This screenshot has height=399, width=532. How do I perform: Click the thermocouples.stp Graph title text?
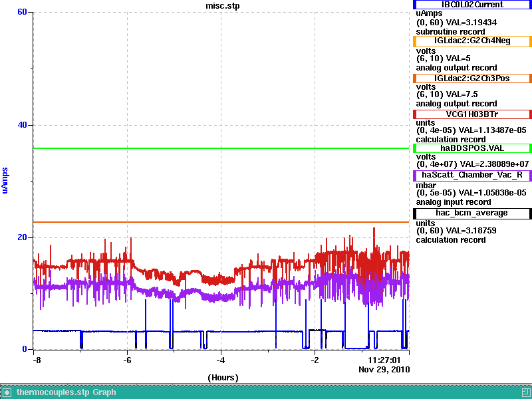(x=66, y=392)
